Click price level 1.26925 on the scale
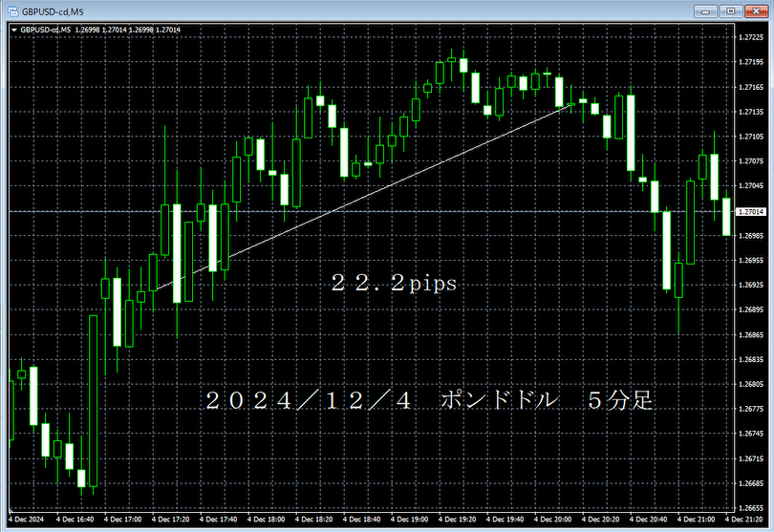 pos(751,286)
